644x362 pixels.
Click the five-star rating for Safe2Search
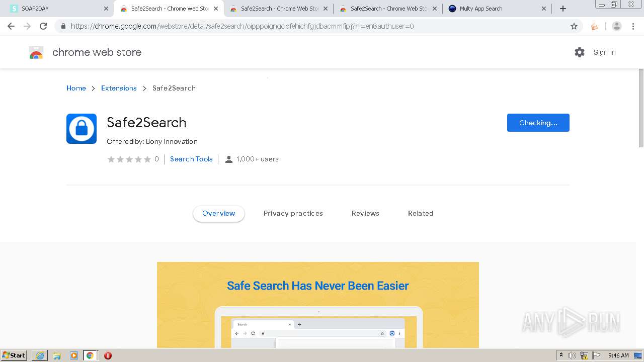[129, 159]
